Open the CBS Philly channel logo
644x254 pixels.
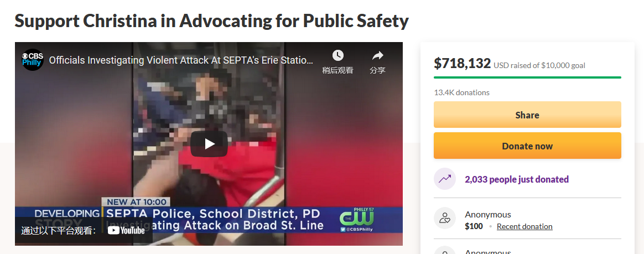pyautogui.click(x=33, y=60)
